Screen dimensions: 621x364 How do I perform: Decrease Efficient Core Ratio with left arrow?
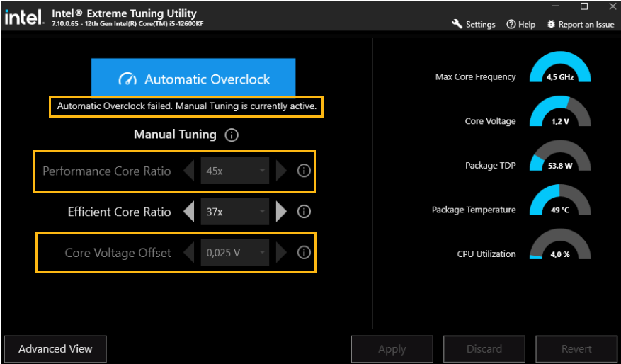click(x=189, y=212)
